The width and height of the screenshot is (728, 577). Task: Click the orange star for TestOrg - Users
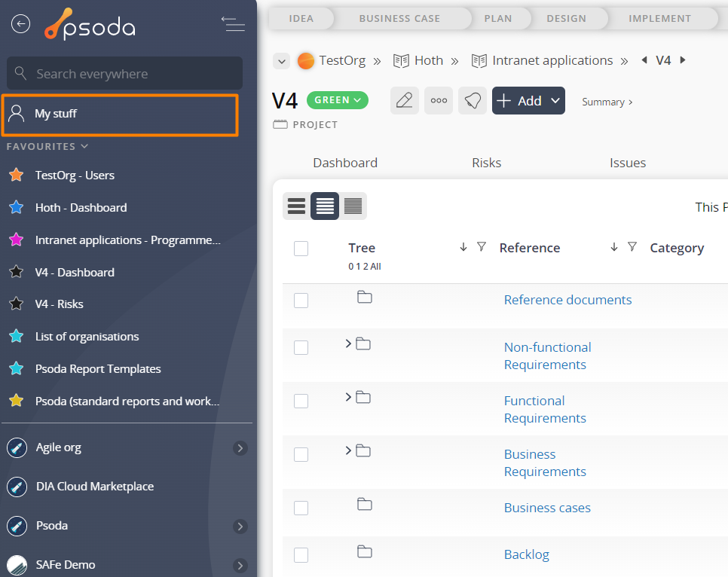[x=17, y=175]
